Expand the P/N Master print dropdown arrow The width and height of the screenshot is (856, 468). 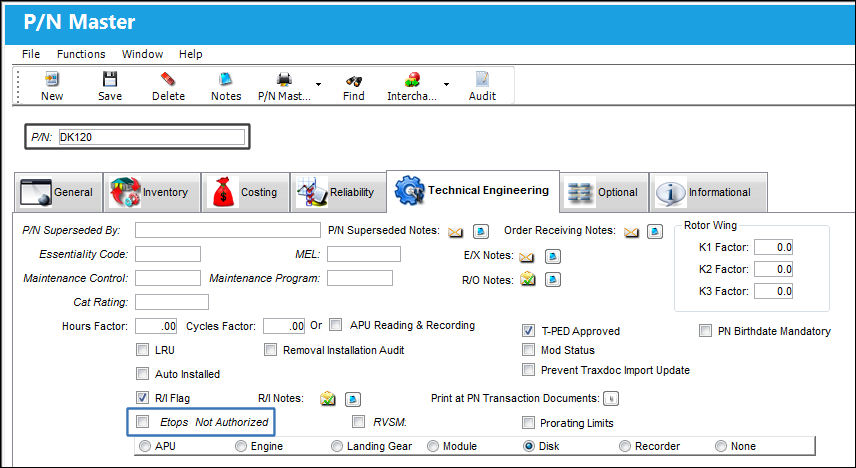pos(318,84)
